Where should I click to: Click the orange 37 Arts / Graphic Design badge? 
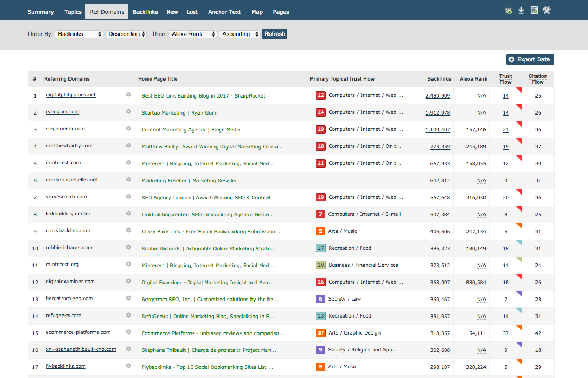(x=321, y=332)
